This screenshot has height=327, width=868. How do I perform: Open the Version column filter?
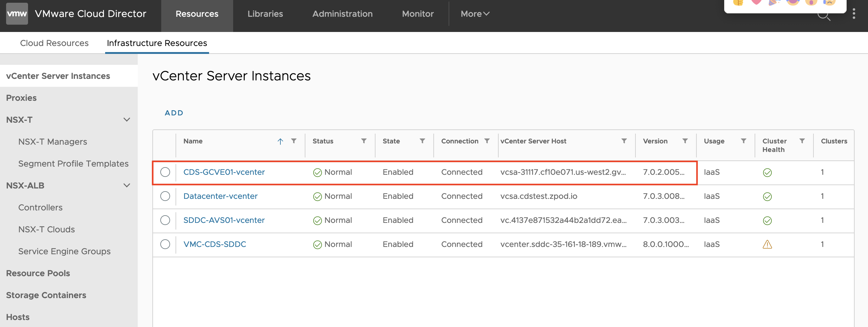coord(685,141)
